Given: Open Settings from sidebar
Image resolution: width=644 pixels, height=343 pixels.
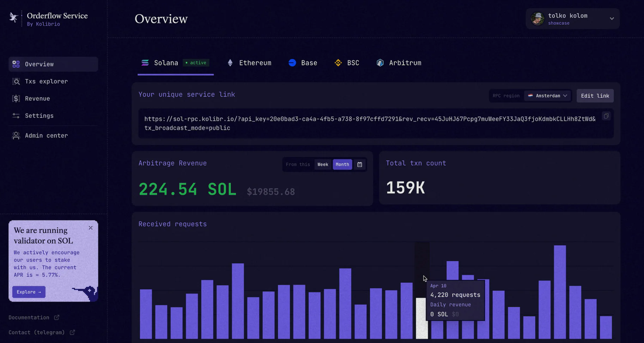Looking at the screenshot, I should point(53,116).
